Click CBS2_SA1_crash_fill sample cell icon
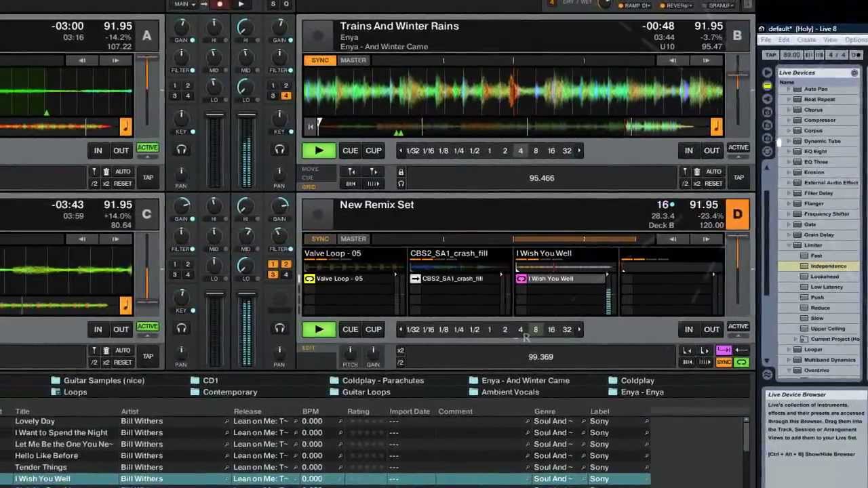 (x=416, y=279)
